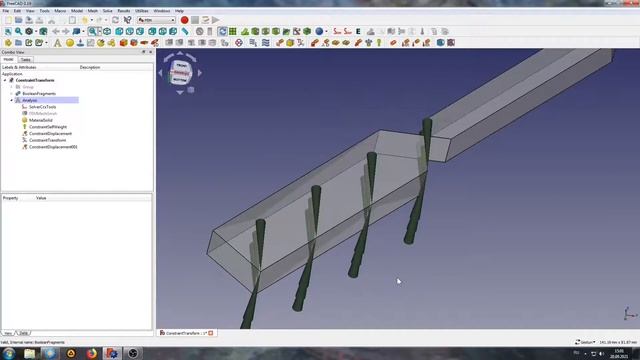Open the draw style dropdown arrow
640x360 pixels.
36,31
